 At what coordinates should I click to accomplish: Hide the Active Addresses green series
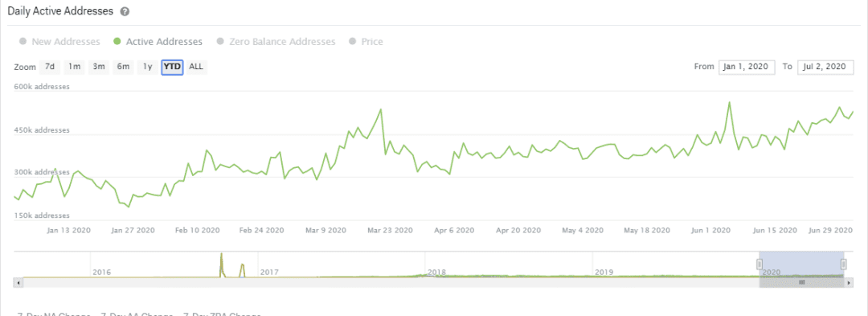158,42
